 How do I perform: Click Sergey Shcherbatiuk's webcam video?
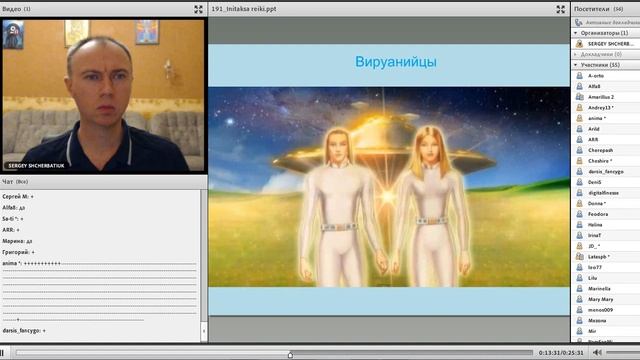pos(104,96)
